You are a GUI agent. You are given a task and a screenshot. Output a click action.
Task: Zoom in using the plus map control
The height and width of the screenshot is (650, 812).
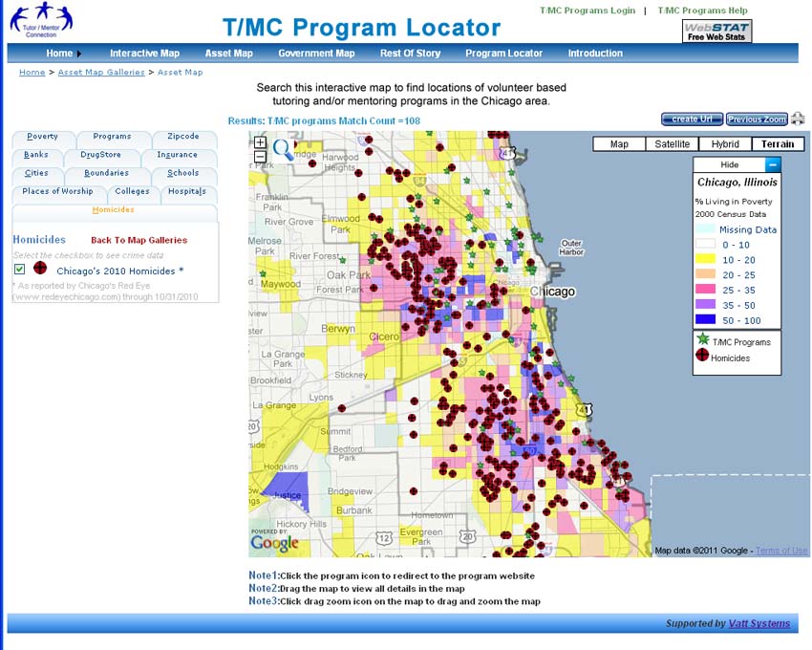(260, 141)
